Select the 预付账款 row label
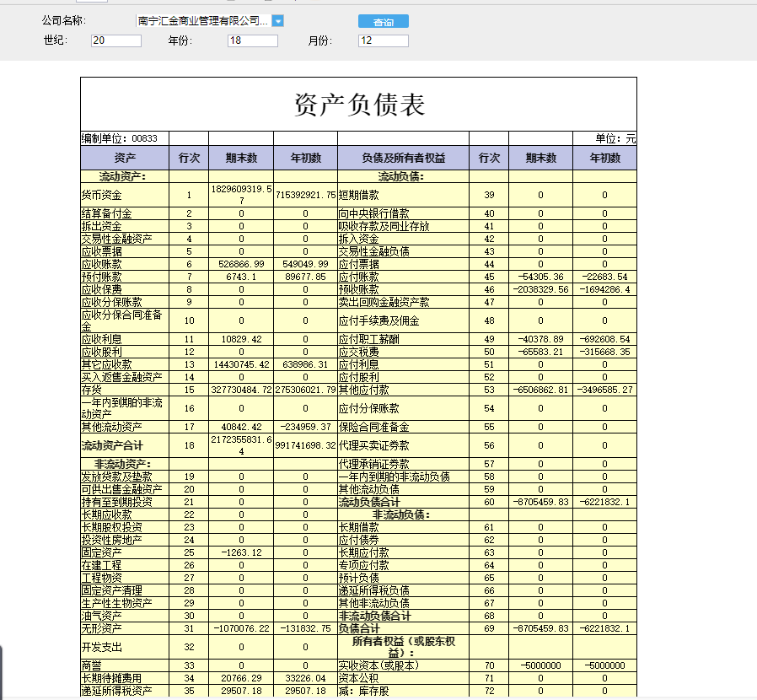 click(x=101, y=277)
